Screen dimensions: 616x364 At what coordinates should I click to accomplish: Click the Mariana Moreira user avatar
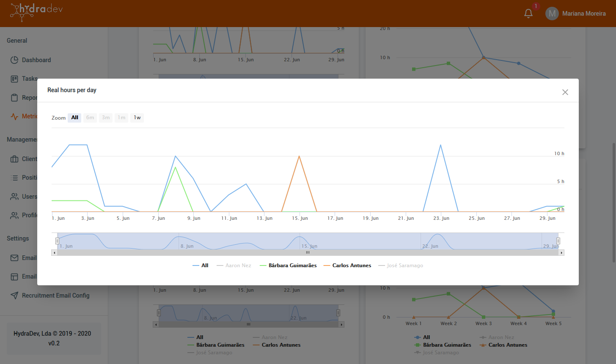[x=552, y=14]
